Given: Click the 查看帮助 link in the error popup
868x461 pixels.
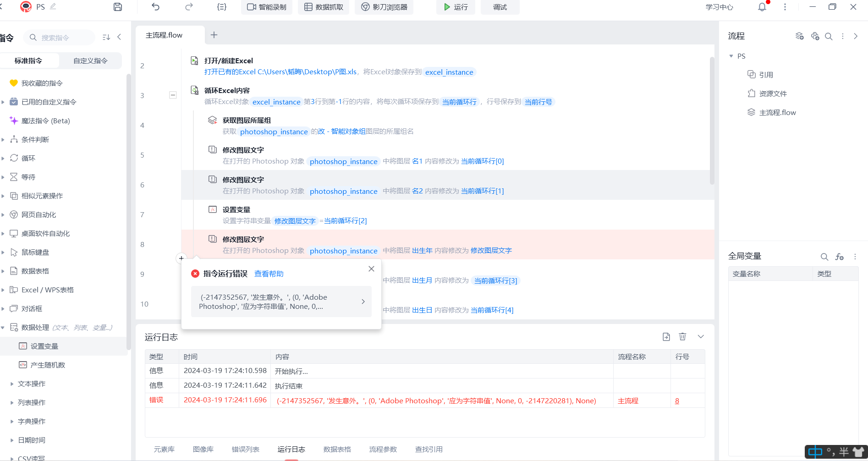Looking at the screenshot, I should (x=269, y=274).
